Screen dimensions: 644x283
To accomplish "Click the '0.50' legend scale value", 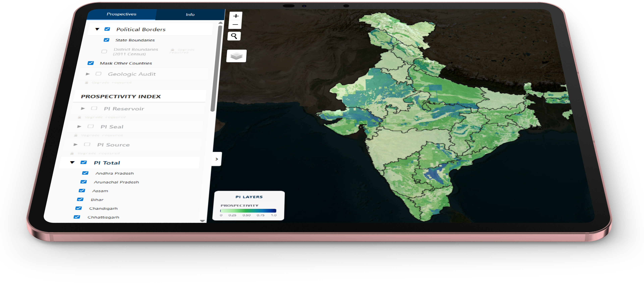I will [246, 215].
